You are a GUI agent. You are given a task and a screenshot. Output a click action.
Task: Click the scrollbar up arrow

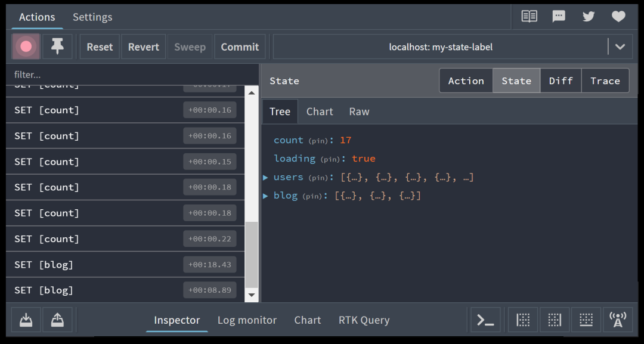tap(252, 93)
